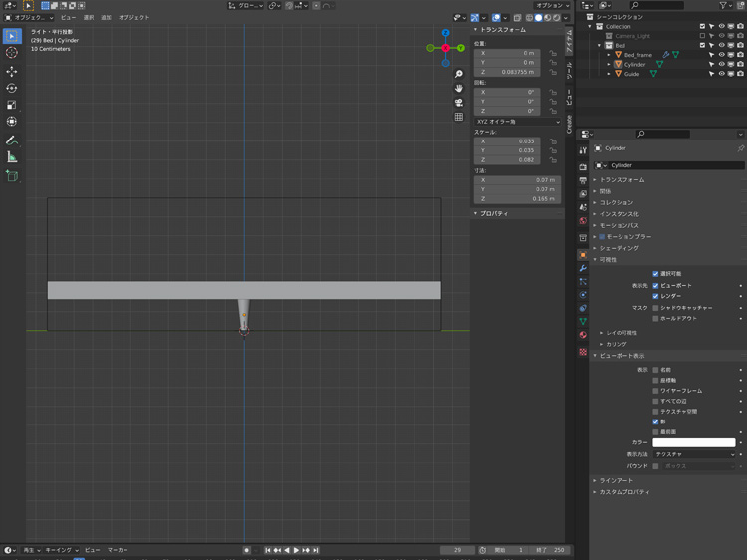Toggle camera view in viewport navigation
The image size is (747, 560).
pos(459,103)
